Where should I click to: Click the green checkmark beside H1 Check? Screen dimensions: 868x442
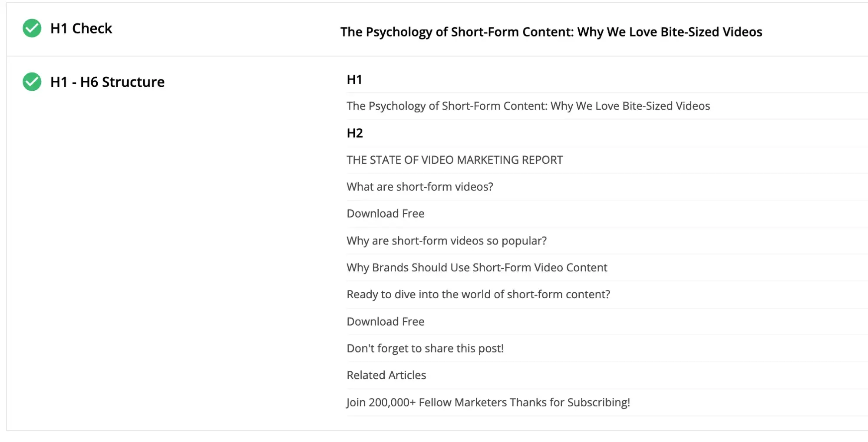[x=32, y=29]
